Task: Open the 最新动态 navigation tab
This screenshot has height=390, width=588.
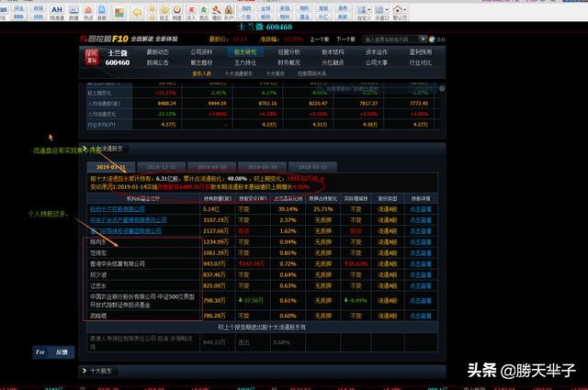Action: point(157,52)
